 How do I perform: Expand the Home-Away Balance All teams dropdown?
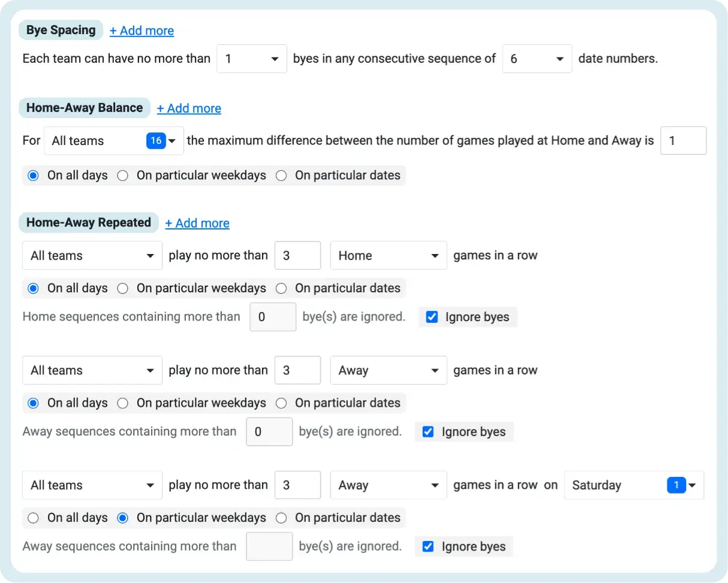tap(114, 141)
